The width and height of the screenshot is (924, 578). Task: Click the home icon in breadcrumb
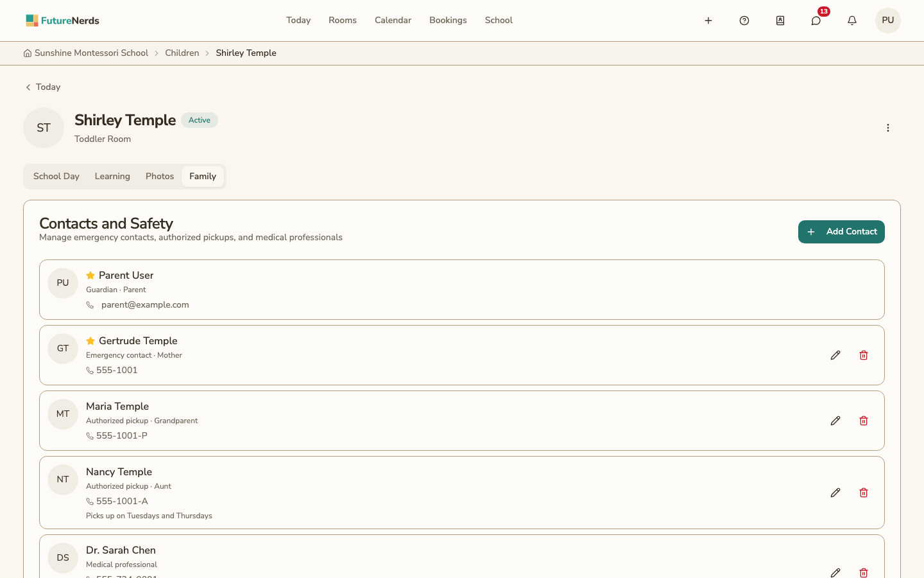click(x=28, y=53)
